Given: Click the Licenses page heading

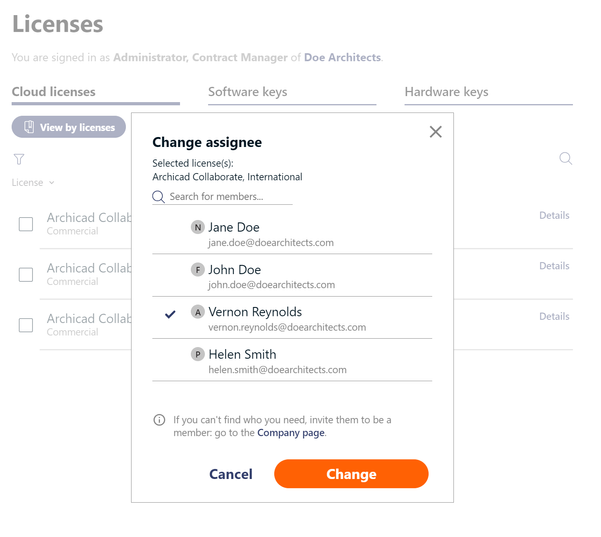Looking at the screenshot, I should 58,24.
